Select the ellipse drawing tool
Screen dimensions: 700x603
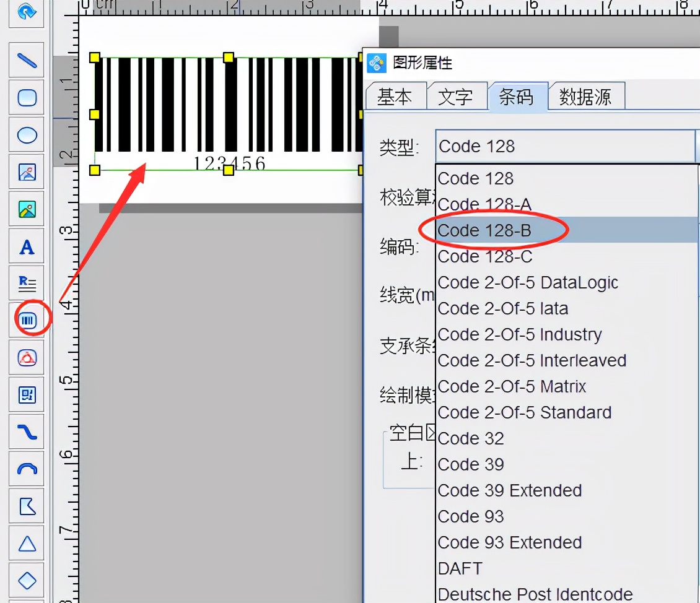[26, 135]
